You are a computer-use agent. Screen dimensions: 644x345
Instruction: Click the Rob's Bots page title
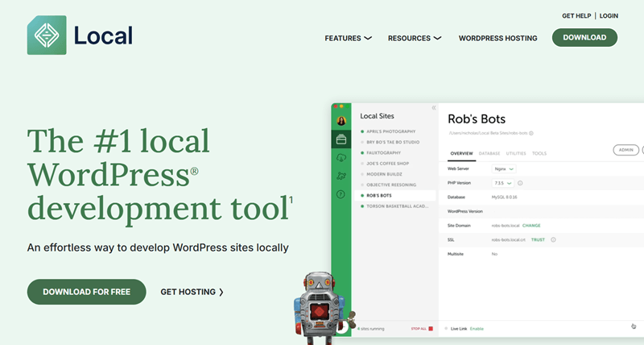pyautogui.click(x=477, y=119)
